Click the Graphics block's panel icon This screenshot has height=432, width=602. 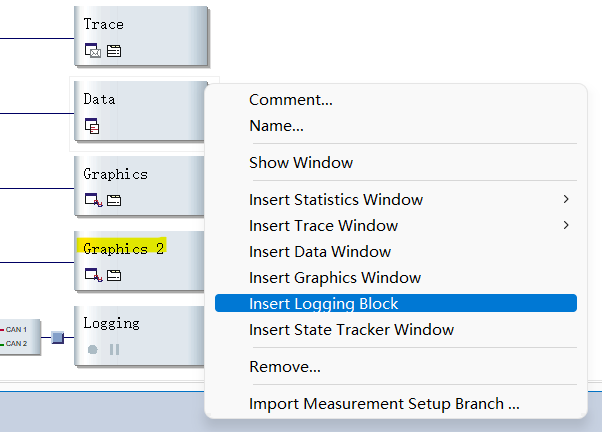coord(113,201)
